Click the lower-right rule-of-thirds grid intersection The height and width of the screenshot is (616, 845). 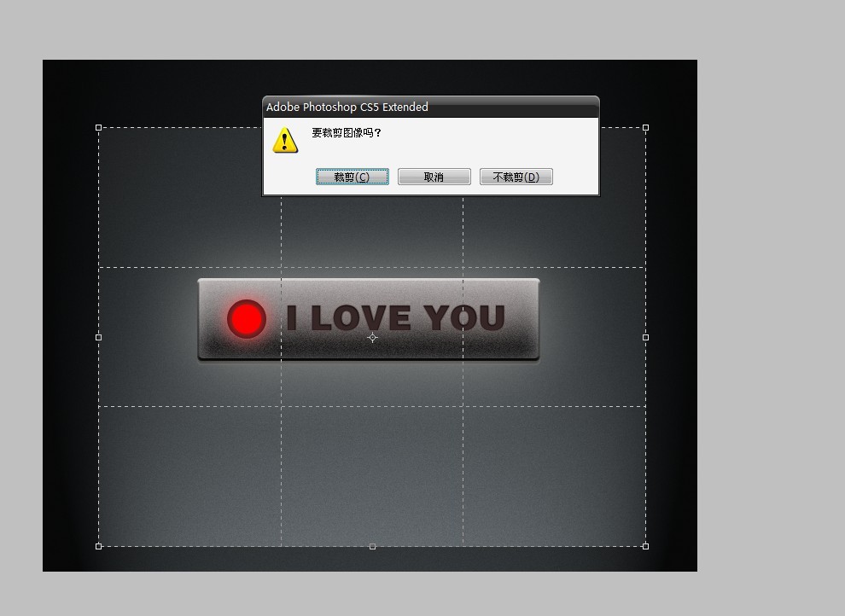[463, 406]
